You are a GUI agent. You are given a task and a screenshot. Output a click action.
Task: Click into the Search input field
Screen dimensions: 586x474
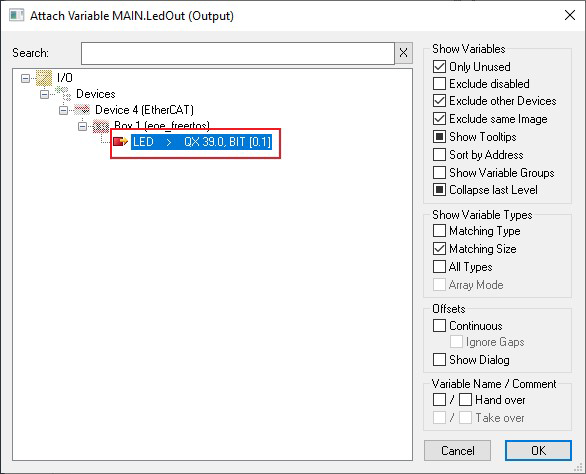(238, 53)
